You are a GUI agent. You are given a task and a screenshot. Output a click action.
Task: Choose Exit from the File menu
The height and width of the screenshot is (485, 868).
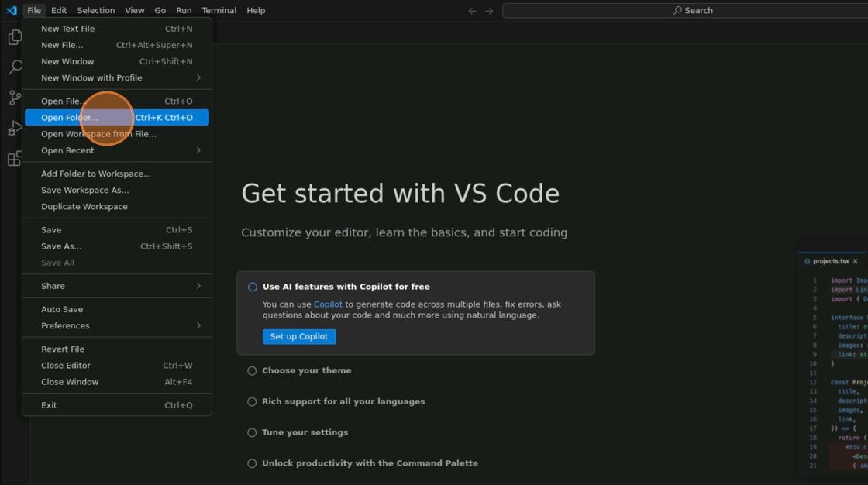pos(117,405)
